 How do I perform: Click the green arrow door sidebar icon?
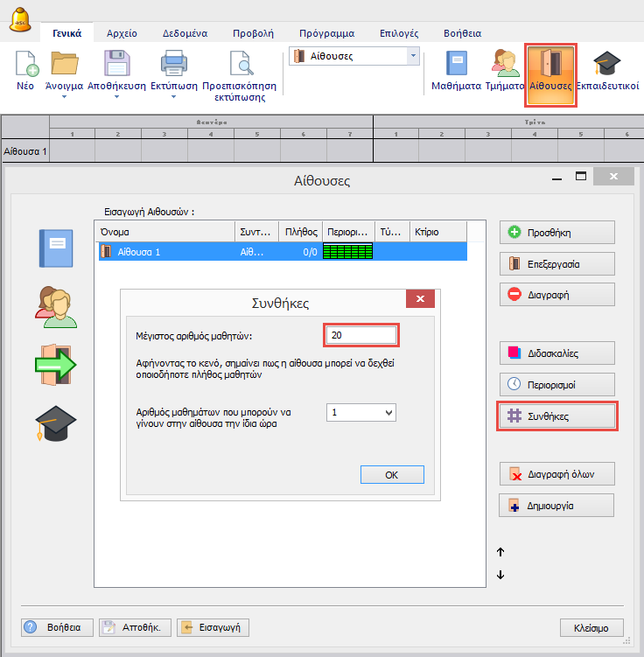(55, 364)
